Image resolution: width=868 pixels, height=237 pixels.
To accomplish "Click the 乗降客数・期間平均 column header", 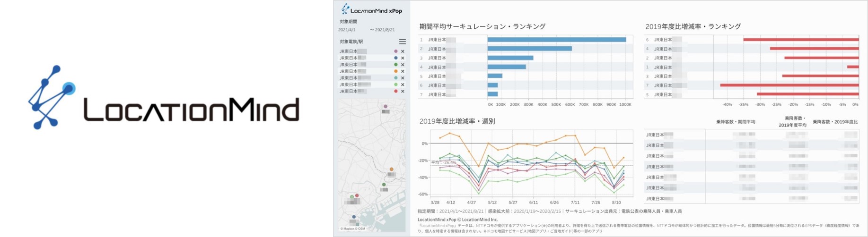I will (736, 122).
